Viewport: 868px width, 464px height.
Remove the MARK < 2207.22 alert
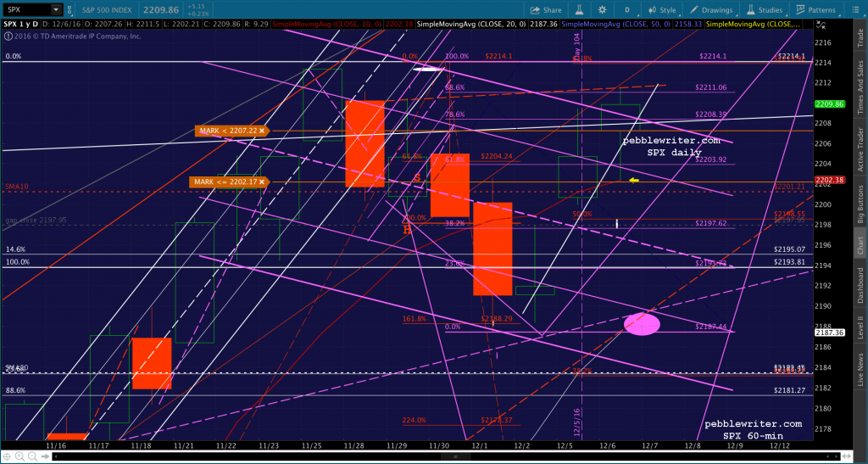[261, 131]
